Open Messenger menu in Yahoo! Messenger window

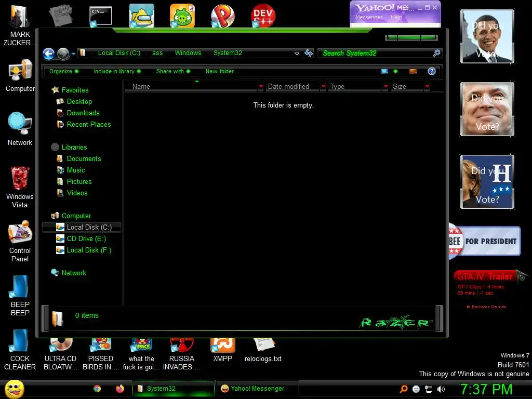tap(368, 17)
